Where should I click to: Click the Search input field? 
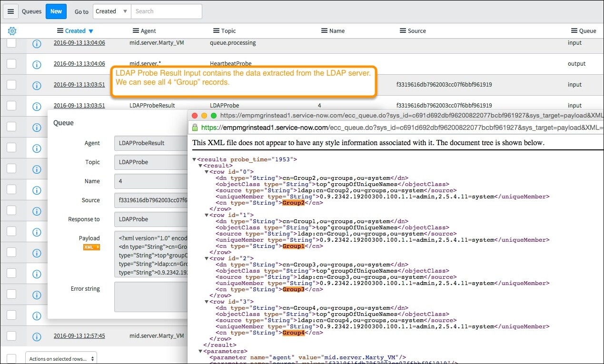(x=167, y=11)
